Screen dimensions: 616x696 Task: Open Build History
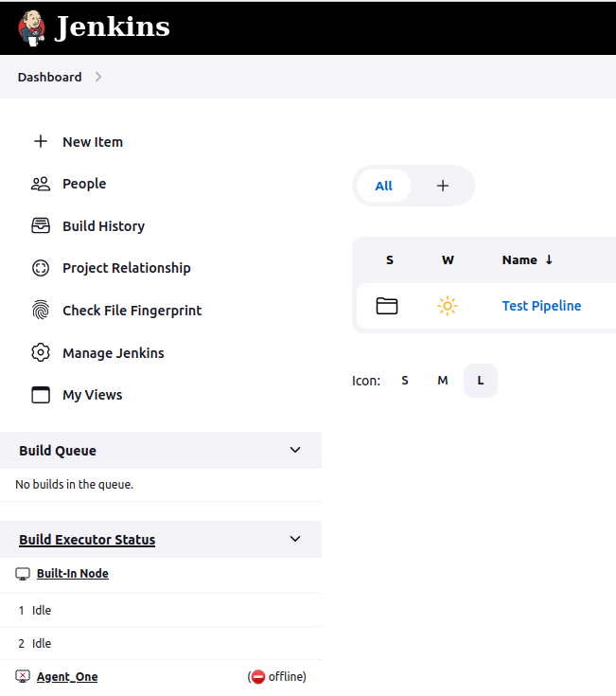104,226
